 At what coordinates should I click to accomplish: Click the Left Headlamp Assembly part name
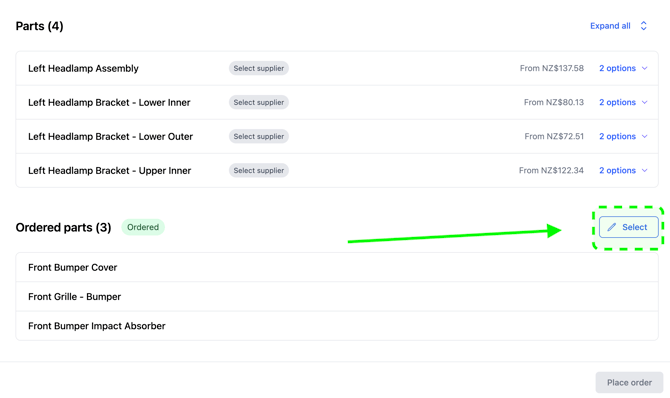tap(83, 68)
